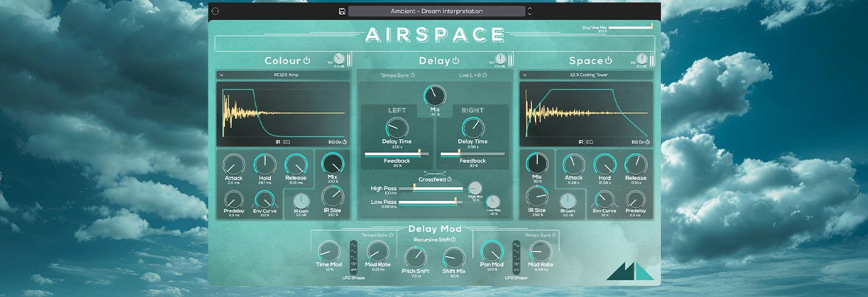Click the Dry/Wet Mix slider

tap(631, 27)
